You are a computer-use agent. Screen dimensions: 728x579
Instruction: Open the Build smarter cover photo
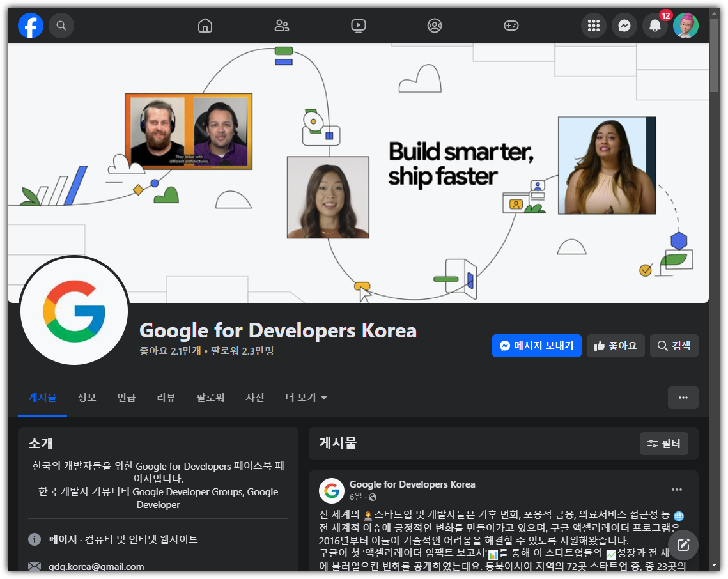pos(358,173)
